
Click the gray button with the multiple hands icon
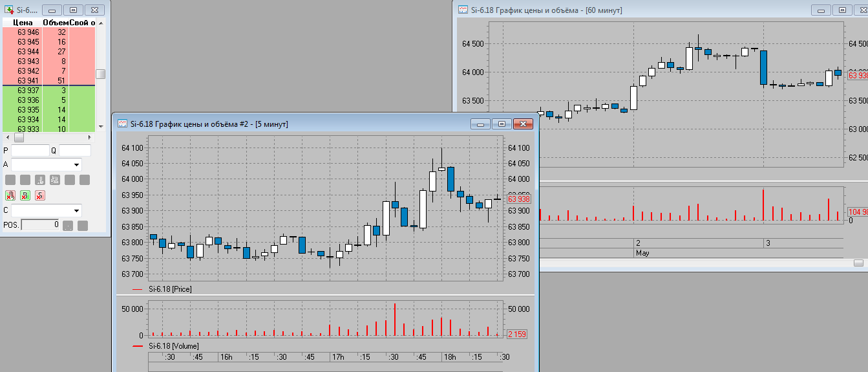coord(55,180)
